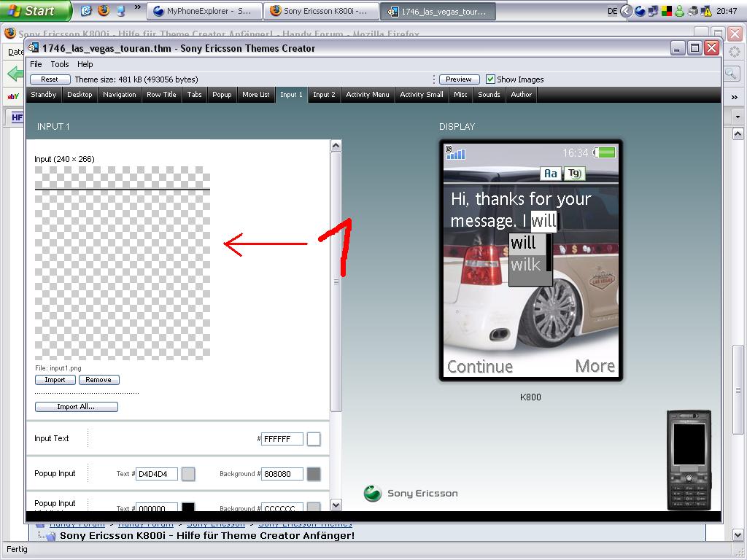Expand the Firefox toolbar overflow chevron
This screenshot has height=560, width=747.
735,97
